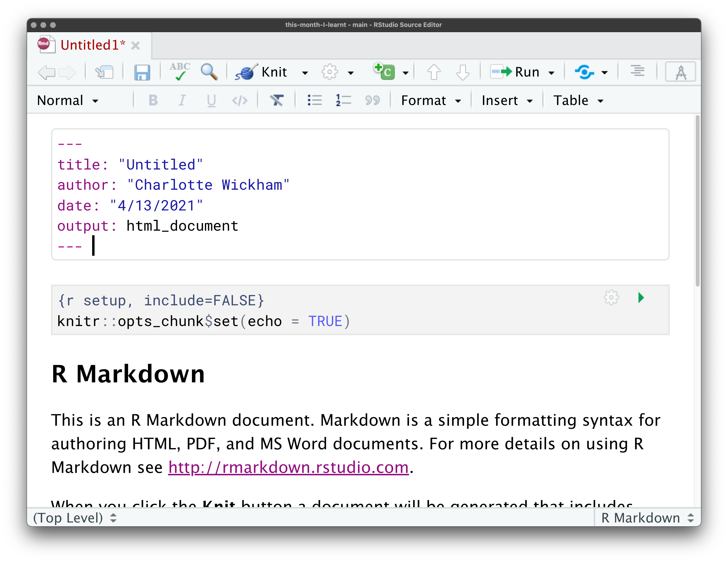
Task: Click the publish document blue icon
Action: [x=584, y=72]
